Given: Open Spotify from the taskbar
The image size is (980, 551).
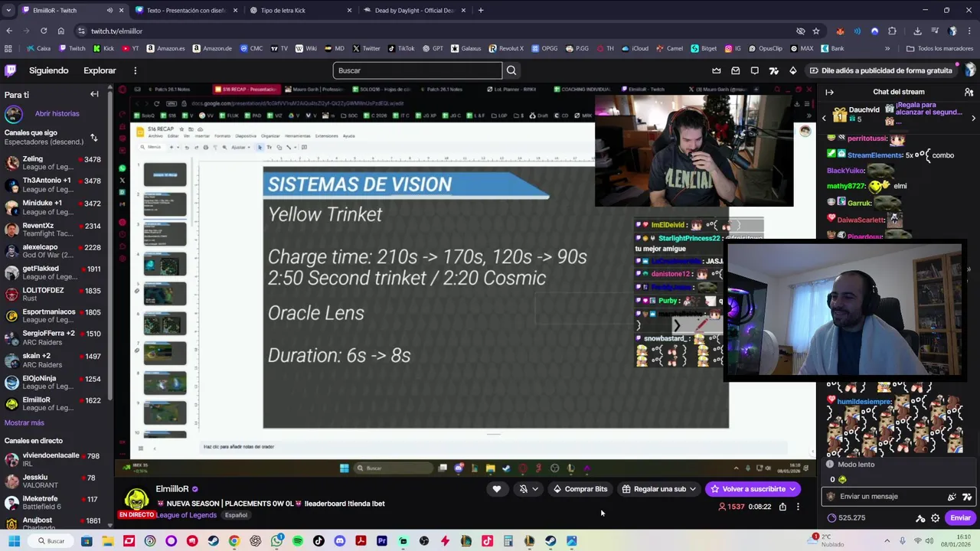Looking at the screenshot, I should 298,541.
